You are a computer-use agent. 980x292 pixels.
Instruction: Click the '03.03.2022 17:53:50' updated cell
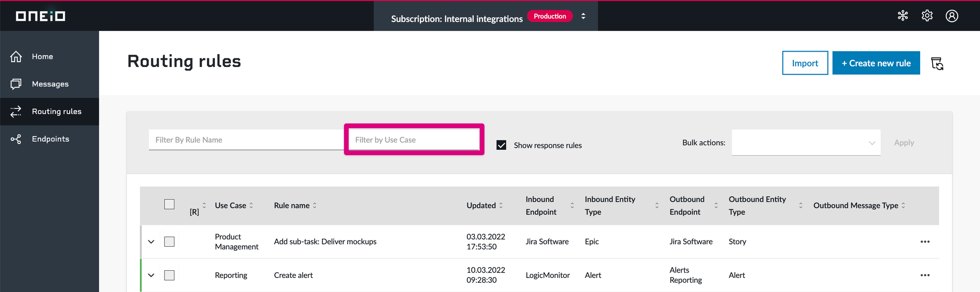485,242
